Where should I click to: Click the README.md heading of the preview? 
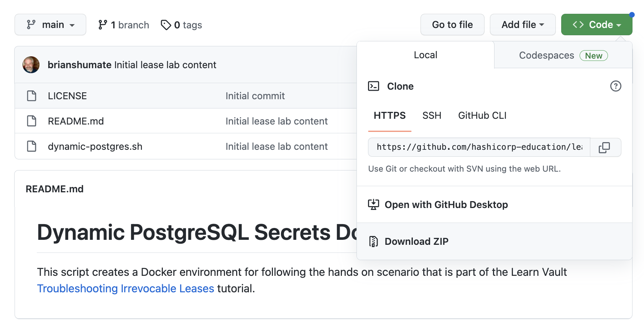54,189
